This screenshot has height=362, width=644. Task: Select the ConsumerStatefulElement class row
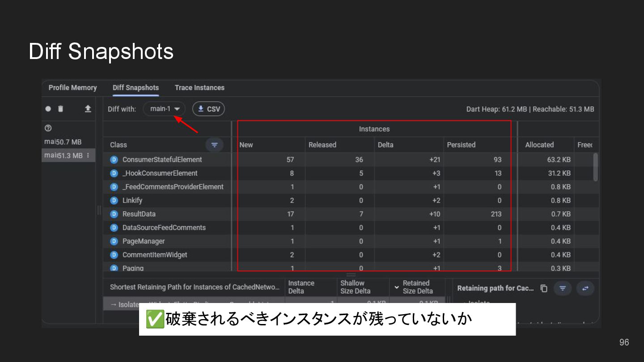coord(162,160)
